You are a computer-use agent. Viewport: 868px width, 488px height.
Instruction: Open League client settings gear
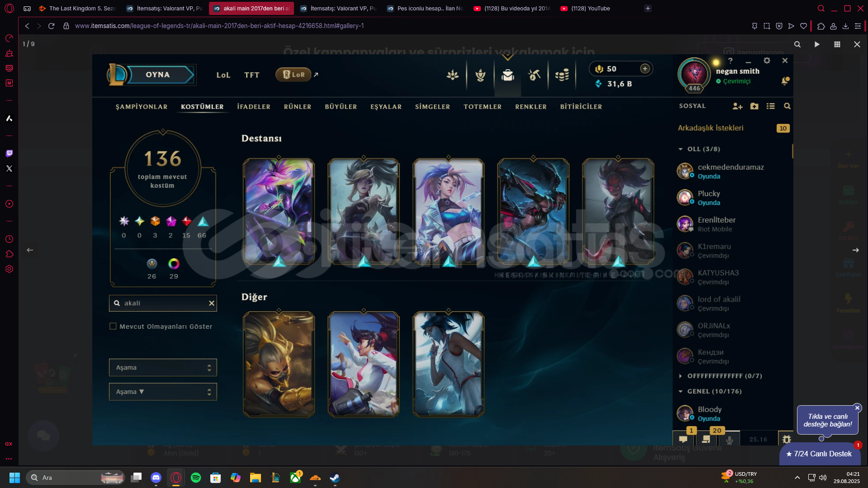pos(767,61)
